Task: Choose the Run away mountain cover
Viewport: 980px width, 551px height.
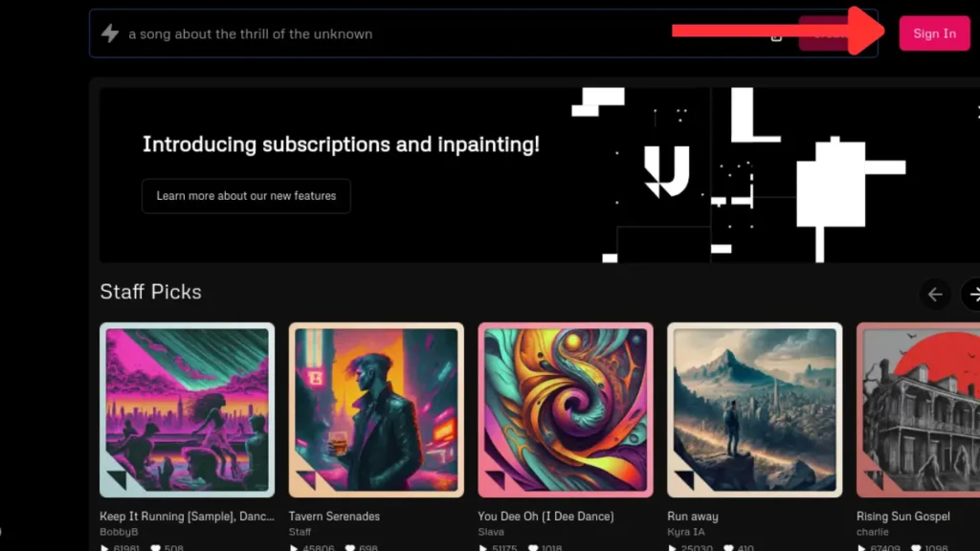Action: pyautogui.click(x=754, y=410)
